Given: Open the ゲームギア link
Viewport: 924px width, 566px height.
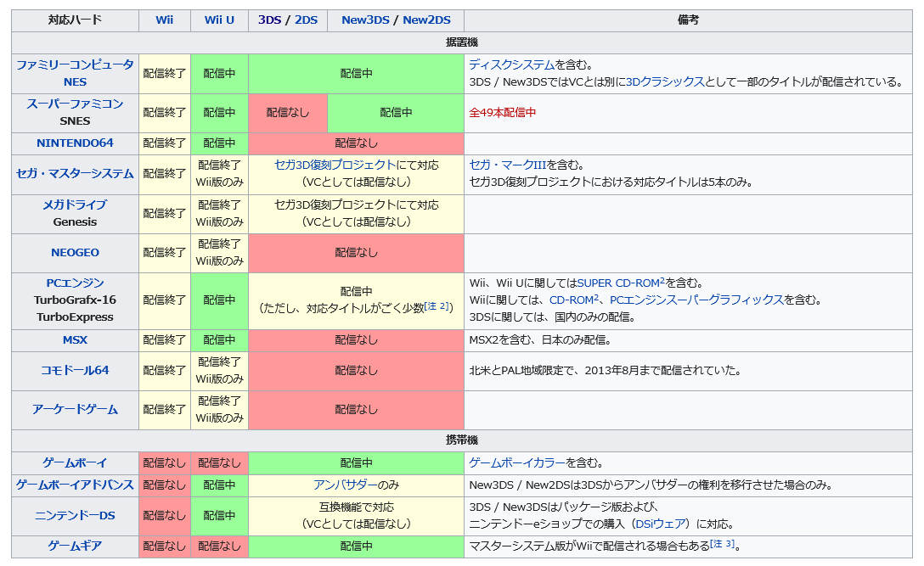Looking at the screenshot, I should pyautogui.click(x=75, y=546).
